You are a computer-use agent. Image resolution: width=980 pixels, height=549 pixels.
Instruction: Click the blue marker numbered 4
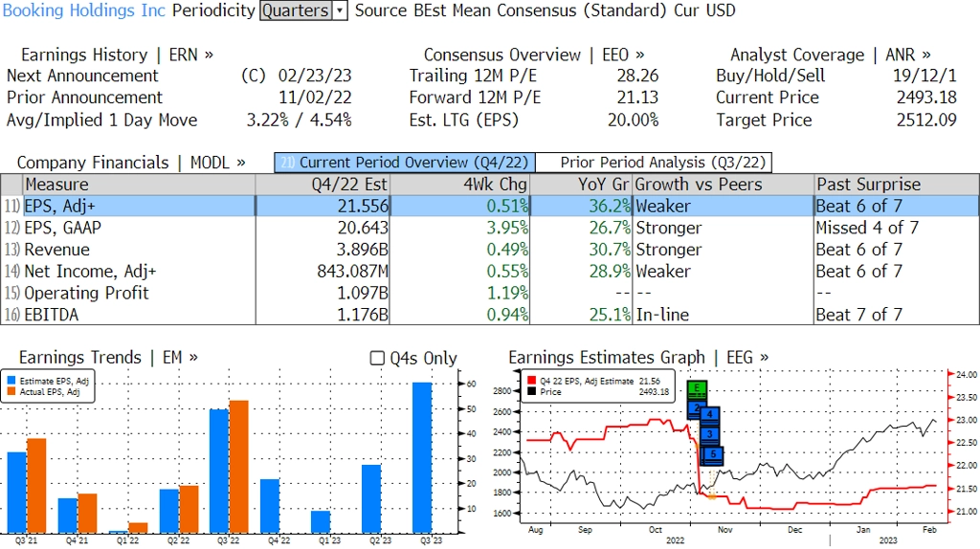click(710, 415)
